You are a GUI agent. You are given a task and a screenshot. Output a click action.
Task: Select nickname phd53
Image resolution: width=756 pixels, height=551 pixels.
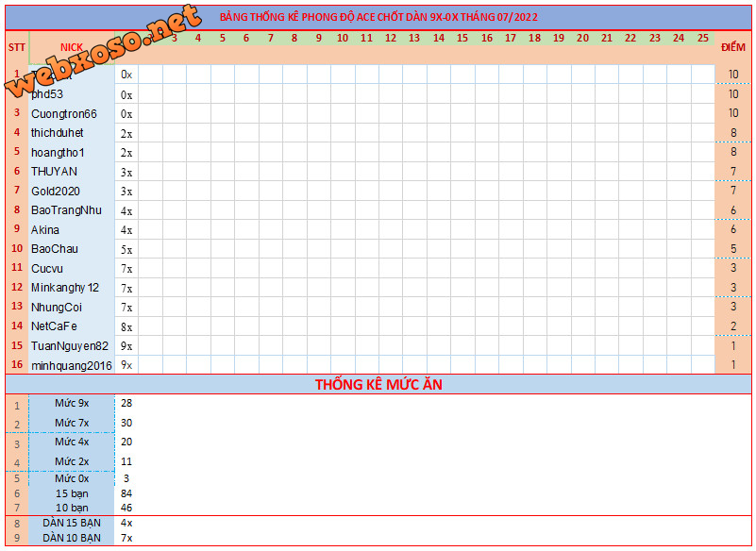point(47,94)
